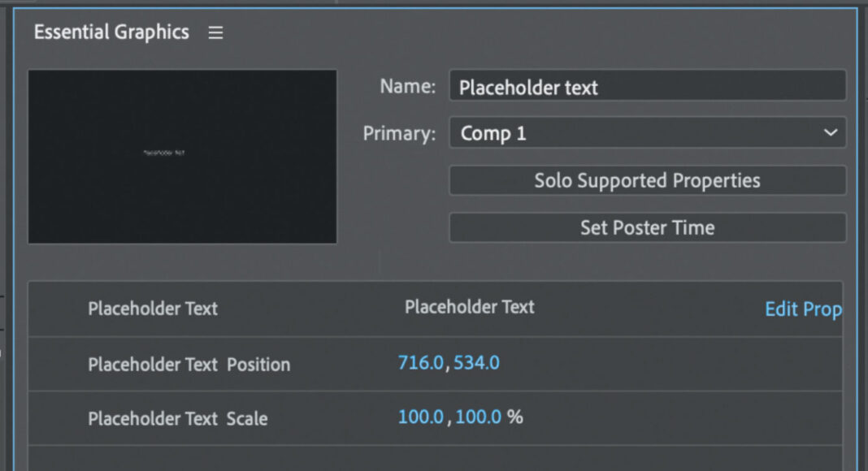The height and width of the screenshot is (471, 868).
Task: Select the first Scale value 100.0
Action: click(420, 417)
